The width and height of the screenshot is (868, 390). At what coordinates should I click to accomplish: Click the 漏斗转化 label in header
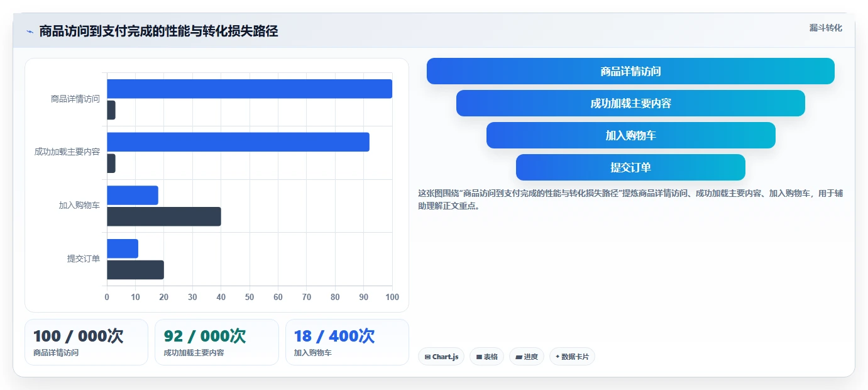click(825, 28)
